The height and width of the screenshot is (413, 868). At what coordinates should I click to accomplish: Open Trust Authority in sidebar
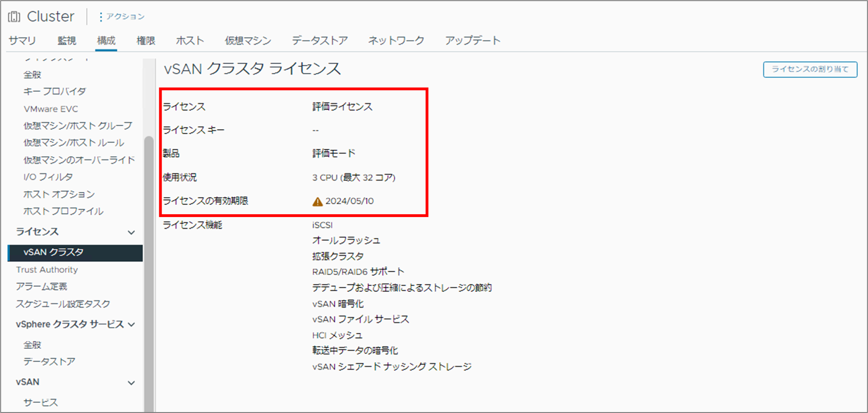(47, 270)
